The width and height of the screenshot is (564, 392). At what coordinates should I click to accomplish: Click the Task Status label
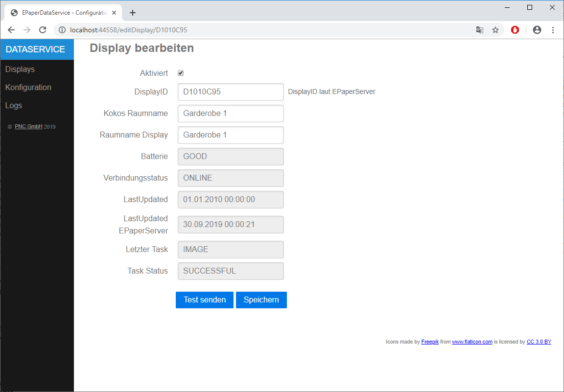(x=147, y=271)
